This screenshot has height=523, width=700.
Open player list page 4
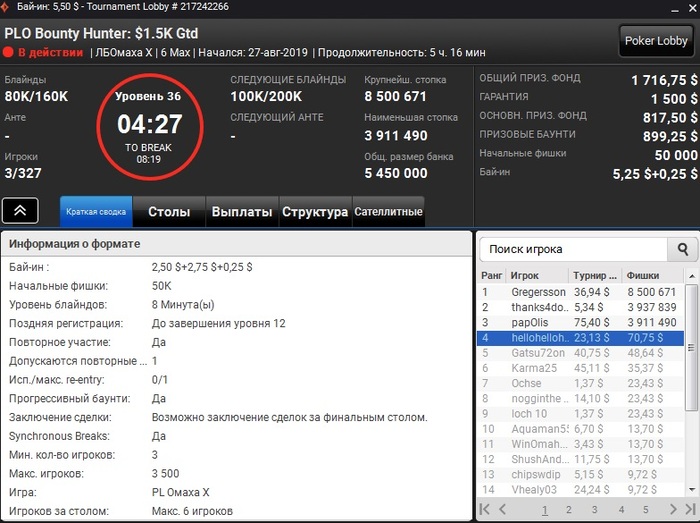pos(621,510)
